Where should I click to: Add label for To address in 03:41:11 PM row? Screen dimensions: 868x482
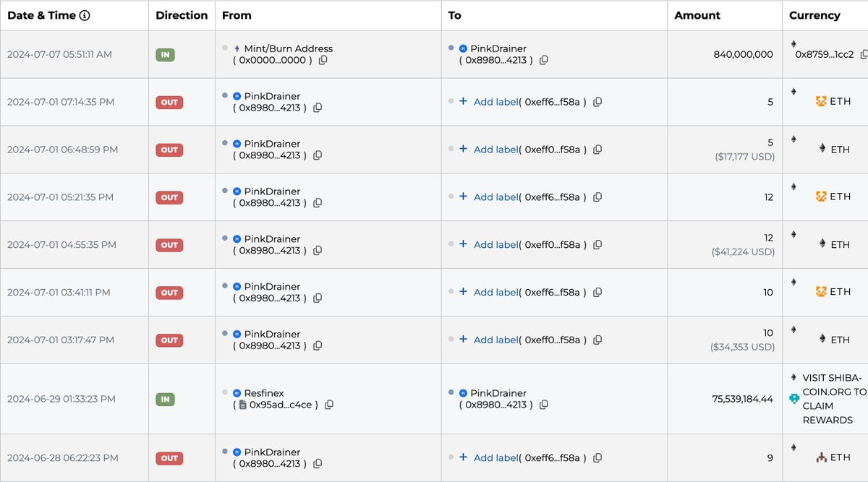coord(495,293)
